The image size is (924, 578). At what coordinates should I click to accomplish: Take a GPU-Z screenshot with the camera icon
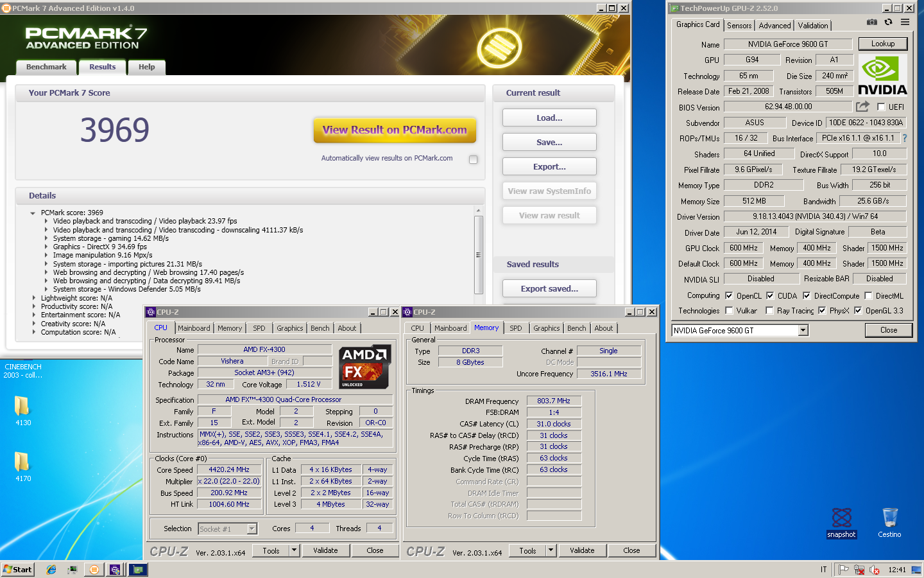click(x=871, y=22)
